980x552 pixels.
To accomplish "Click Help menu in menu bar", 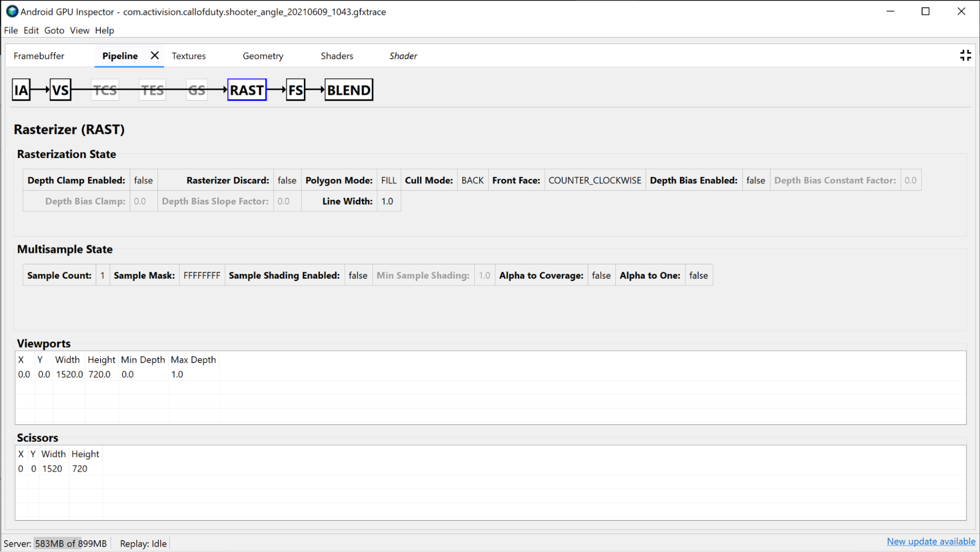I will [103, 29].
